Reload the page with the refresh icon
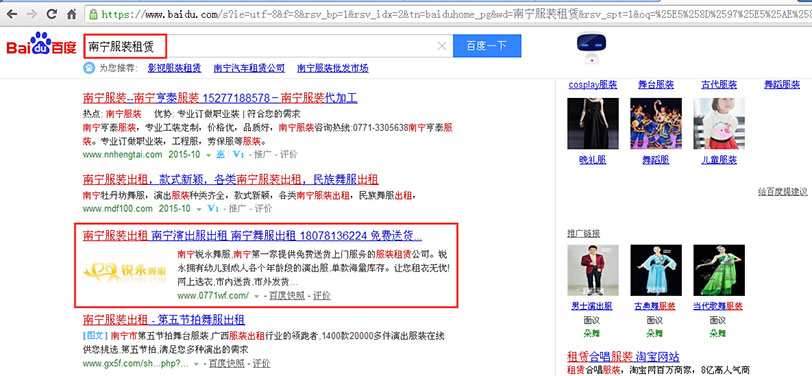 (52, 14)
